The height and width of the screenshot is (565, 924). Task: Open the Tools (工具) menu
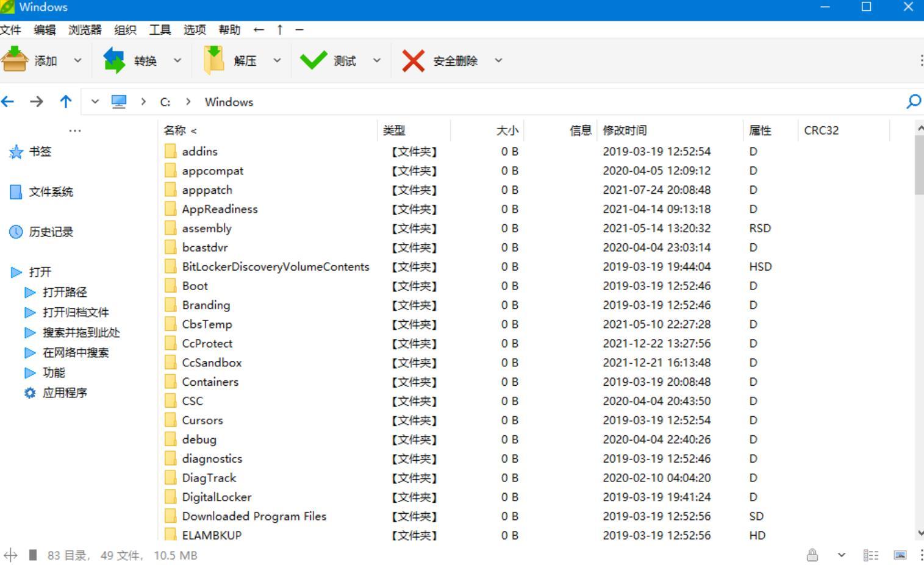point(160,29)
